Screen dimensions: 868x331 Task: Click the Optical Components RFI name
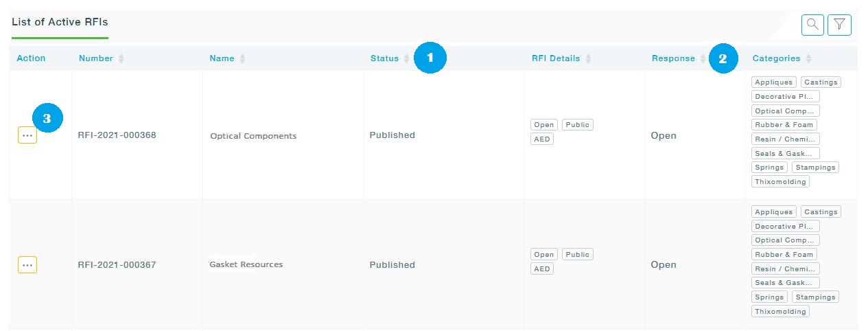pyautogui.click(x=253, y=136)
